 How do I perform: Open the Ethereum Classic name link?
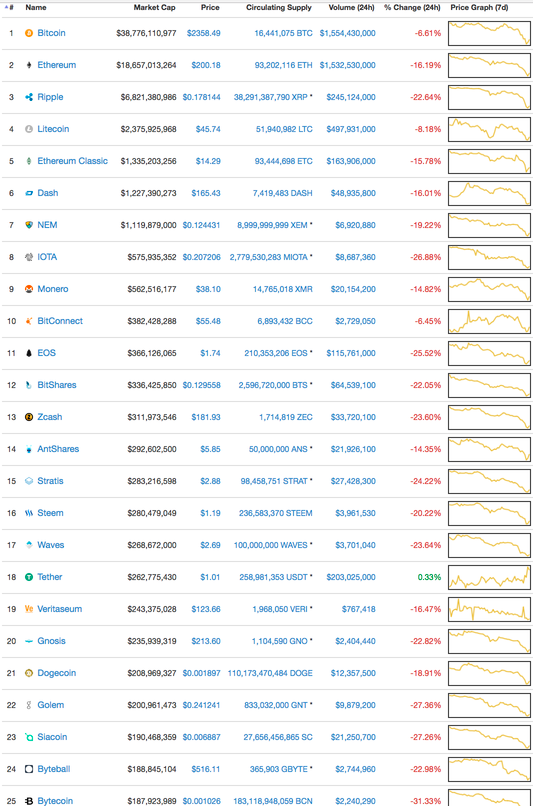[72, 161]
